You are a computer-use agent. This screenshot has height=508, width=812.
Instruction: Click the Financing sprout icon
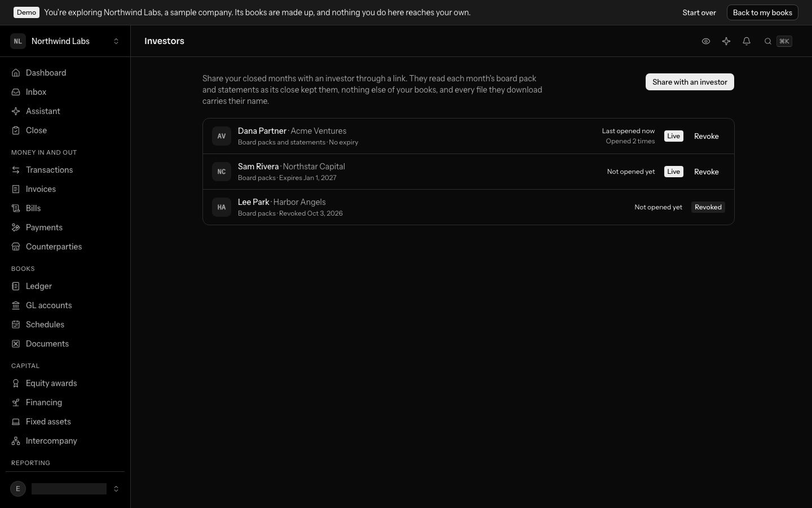(x=16, y=402)
